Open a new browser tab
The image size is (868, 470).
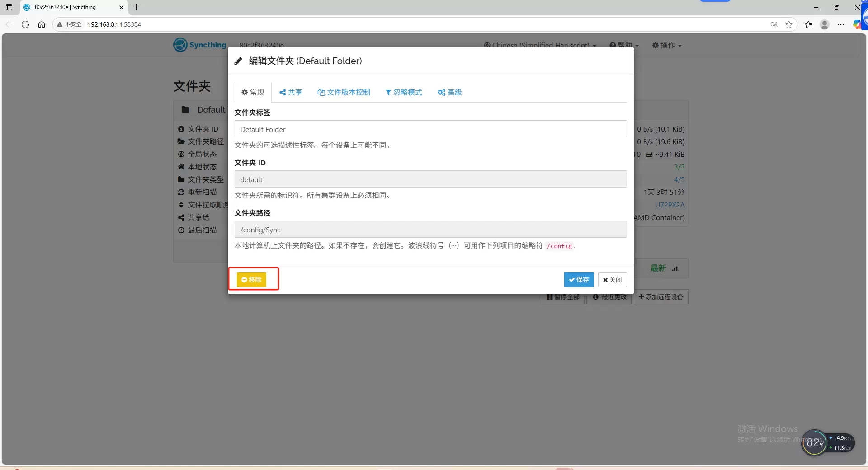coord(136,7)
